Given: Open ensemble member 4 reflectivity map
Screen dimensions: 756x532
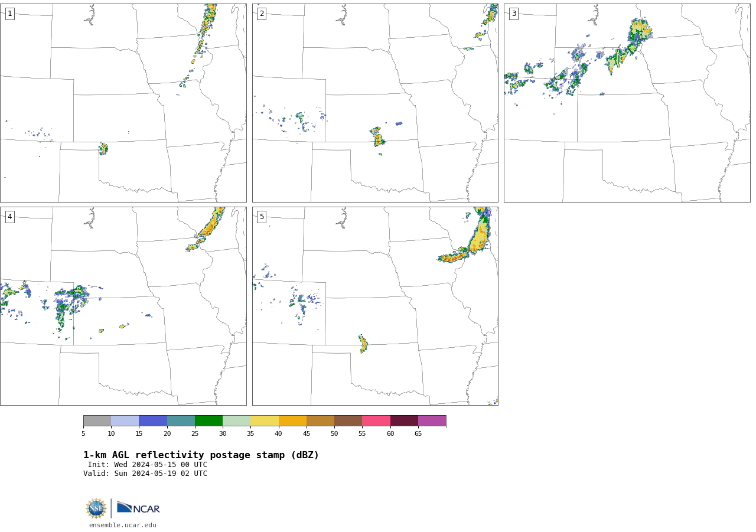Looking at the screenshot, I should click(x=123, y=306).
